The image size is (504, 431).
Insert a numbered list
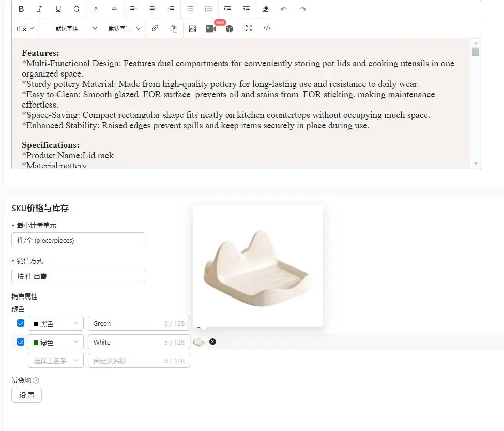click(x=209, y=9)
